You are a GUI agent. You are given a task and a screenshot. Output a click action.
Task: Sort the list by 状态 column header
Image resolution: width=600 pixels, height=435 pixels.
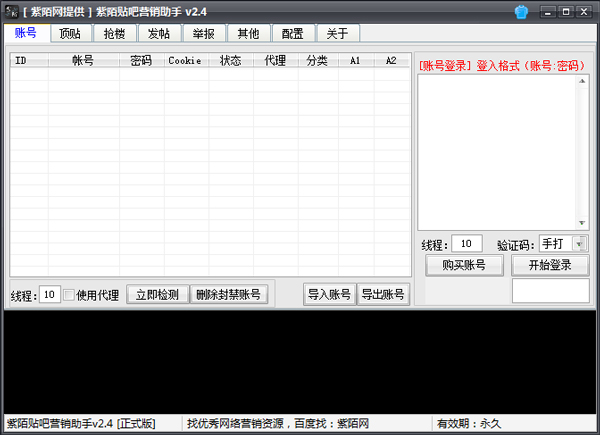(x=230, y=61)
